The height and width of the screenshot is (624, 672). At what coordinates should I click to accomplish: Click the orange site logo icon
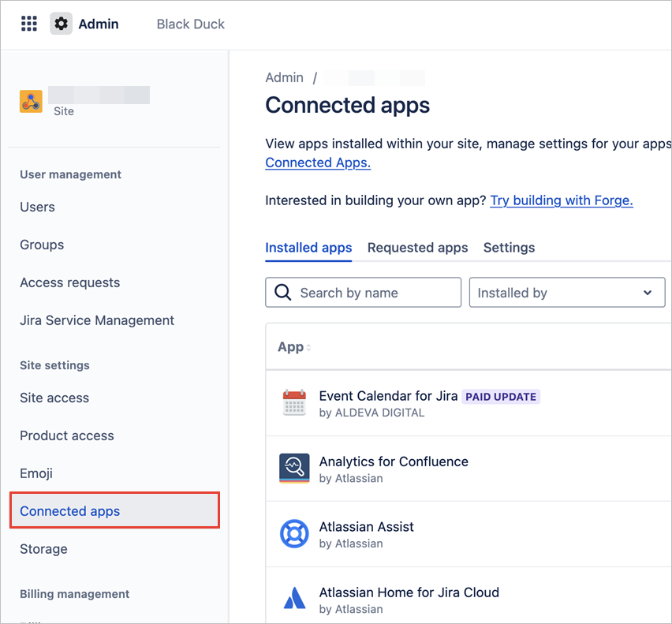tap(31, 102)
